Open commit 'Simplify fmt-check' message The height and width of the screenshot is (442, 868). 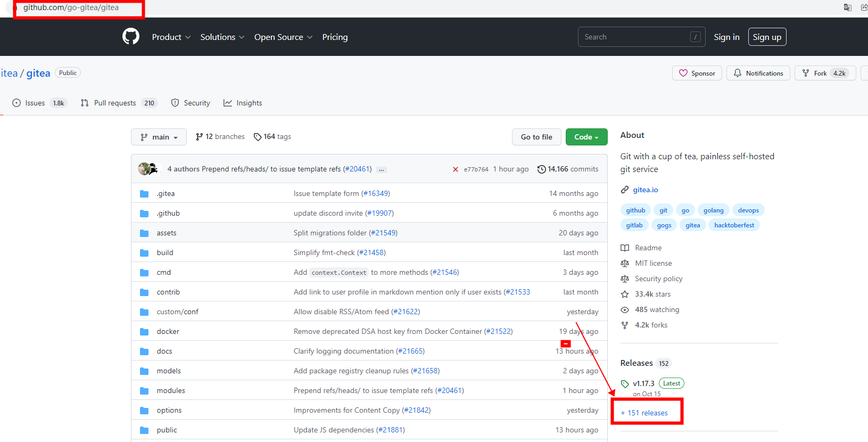[324, 253]
